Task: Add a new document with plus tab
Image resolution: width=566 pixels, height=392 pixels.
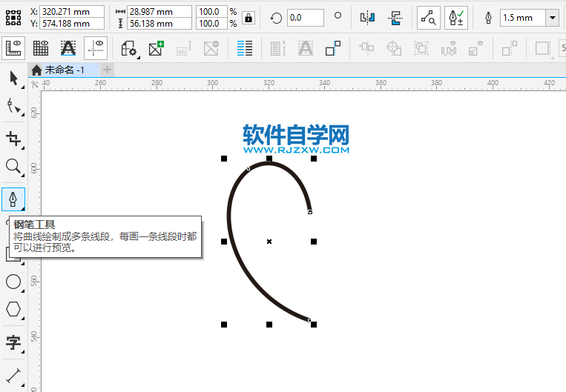Action: [107, 69]
